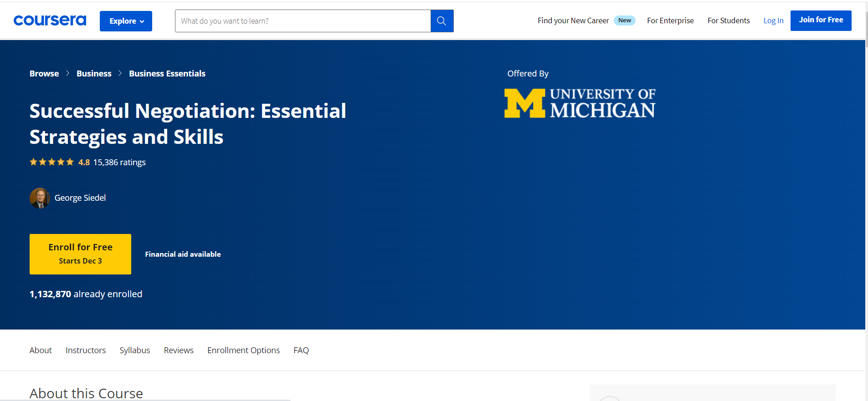868x401 pixels.
Task: Navigate to Browse breadcrumb
Action: 44,74
